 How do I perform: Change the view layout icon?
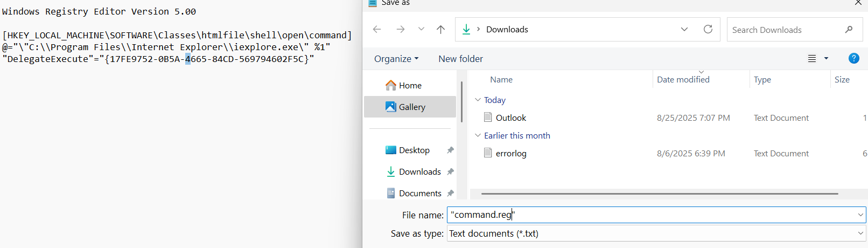tap(812, 59)
